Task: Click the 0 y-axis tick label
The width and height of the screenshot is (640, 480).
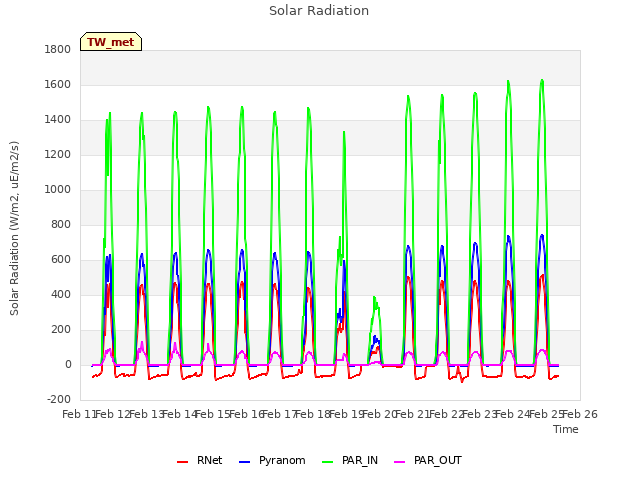Action: click(68, 364)
